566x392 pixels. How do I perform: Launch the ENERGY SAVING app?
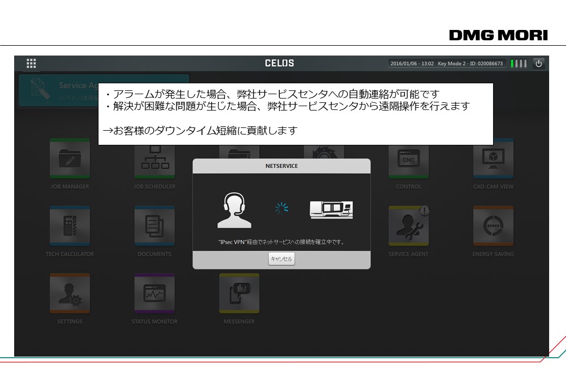[x=493, y=226]
